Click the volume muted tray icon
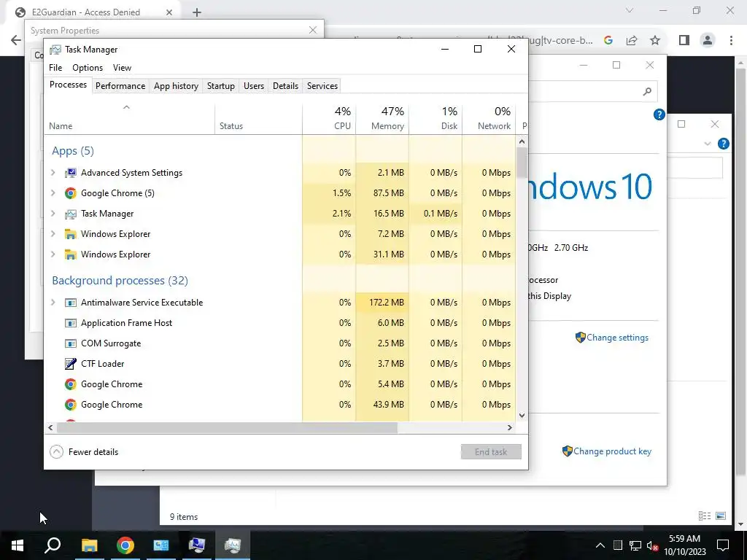 click(652, 545)
